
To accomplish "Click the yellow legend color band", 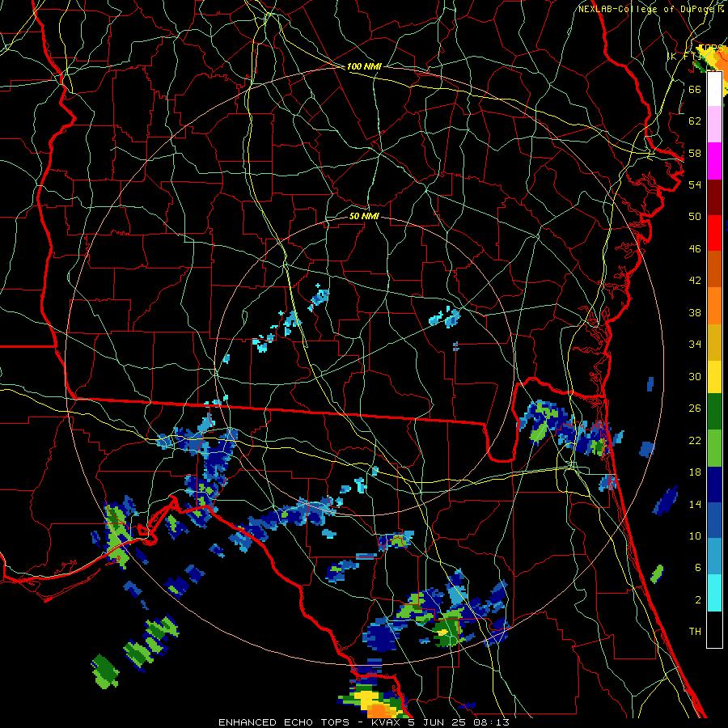I will coord(714,377).
